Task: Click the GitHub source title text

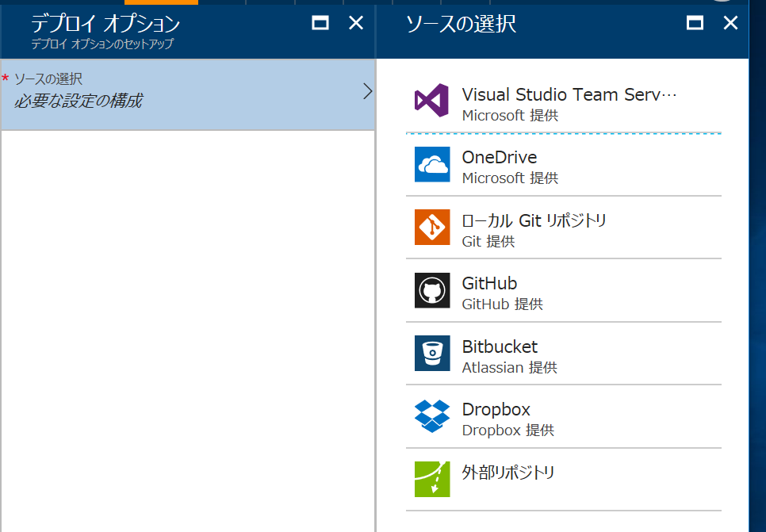Action: click(489, 283)
